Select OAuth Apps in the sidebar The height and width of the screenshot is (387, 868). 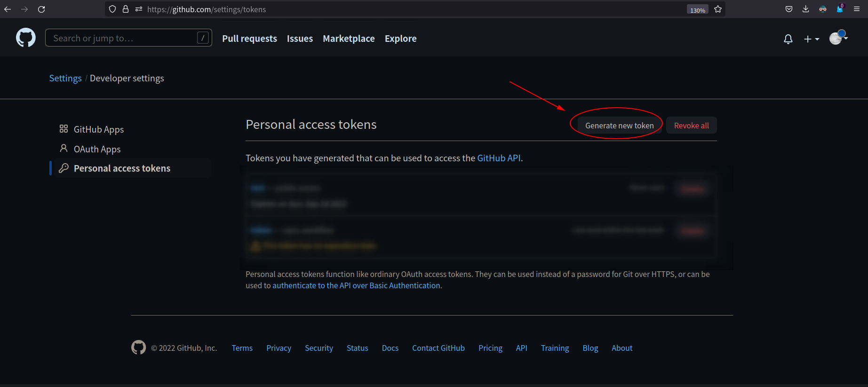97,149
